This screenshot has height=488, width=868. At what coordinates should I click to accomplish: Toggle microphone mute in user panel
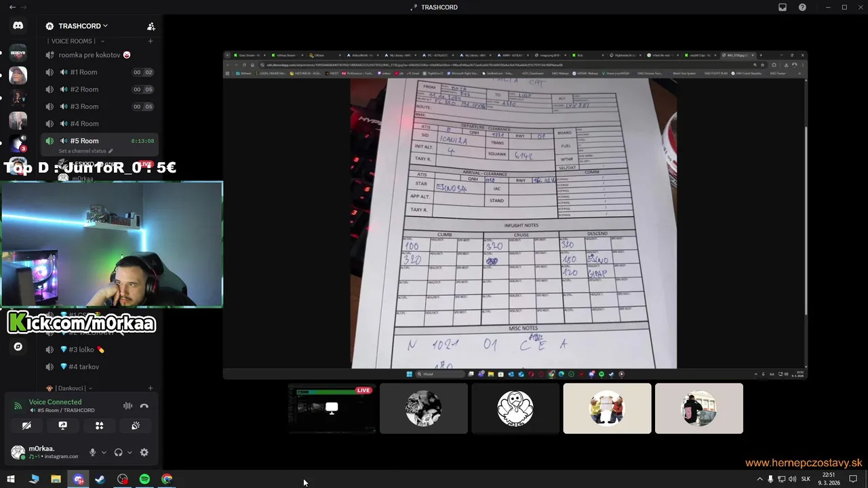point(93,452)
